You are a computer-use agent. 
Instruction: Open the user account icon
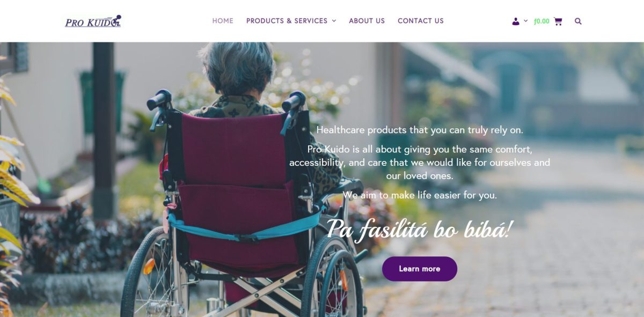[516, 21]
